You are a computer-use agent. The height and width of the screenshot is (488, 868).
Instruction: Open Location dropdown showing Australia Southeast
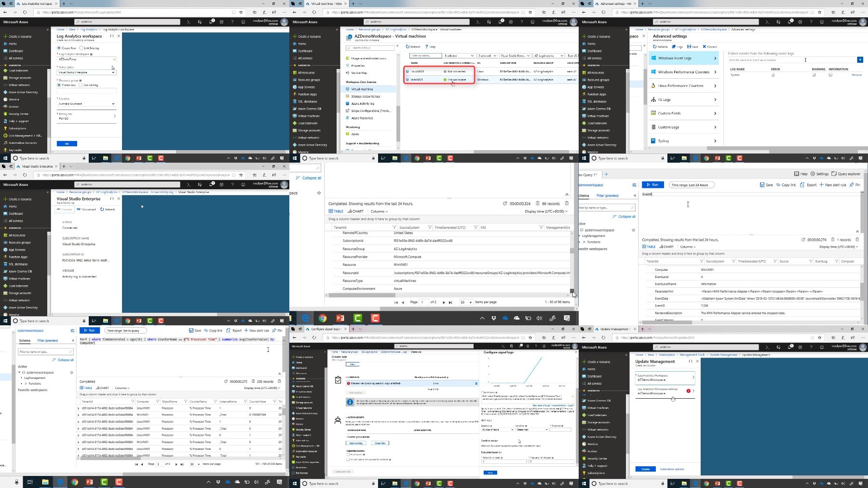coord(86,104)
